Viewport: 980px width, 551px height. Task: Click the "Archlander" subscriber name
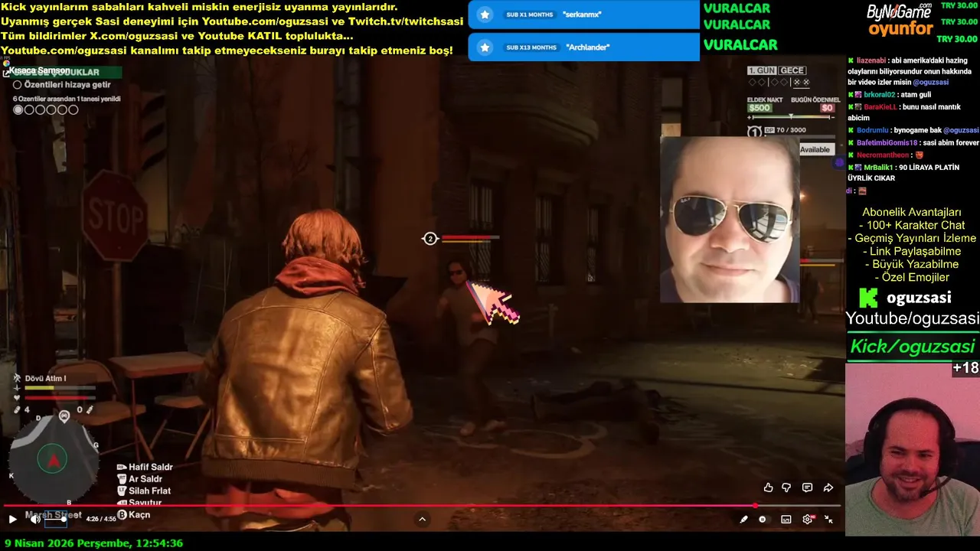[587, 47]
